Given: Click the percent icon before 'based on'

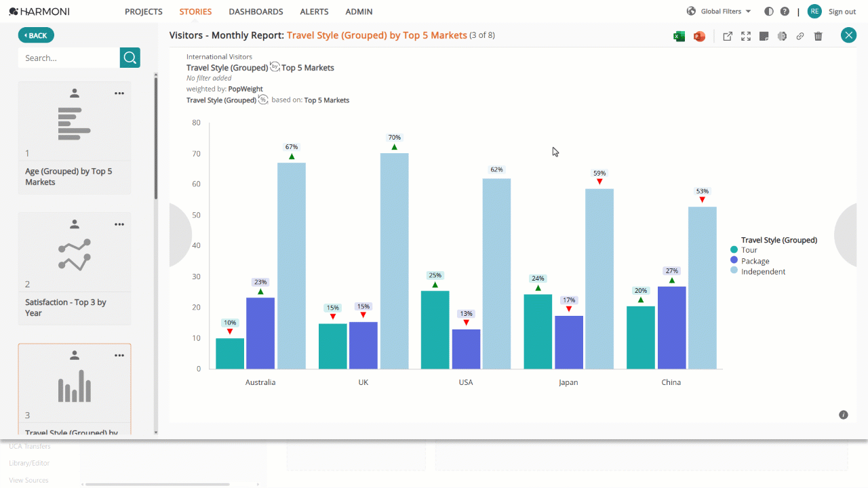Looking at the screenshot, I should coord(263,100).
